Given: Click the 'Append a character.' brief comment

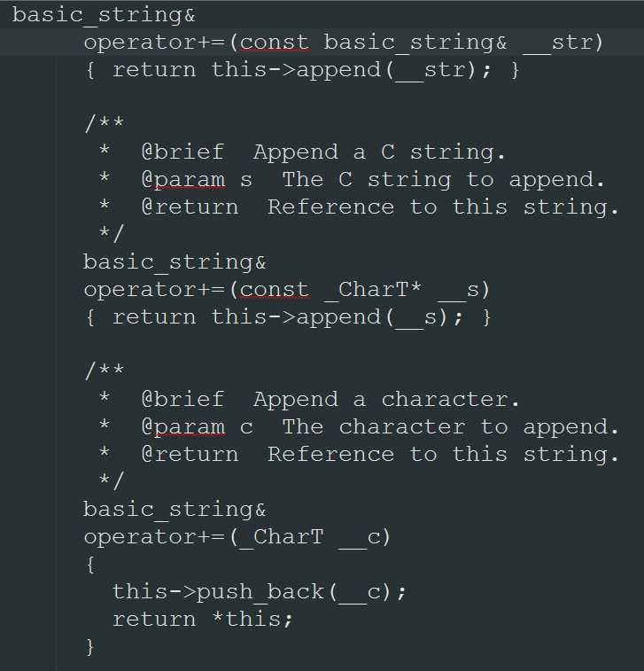Looking at the screenshot, I should click(386, 400).
